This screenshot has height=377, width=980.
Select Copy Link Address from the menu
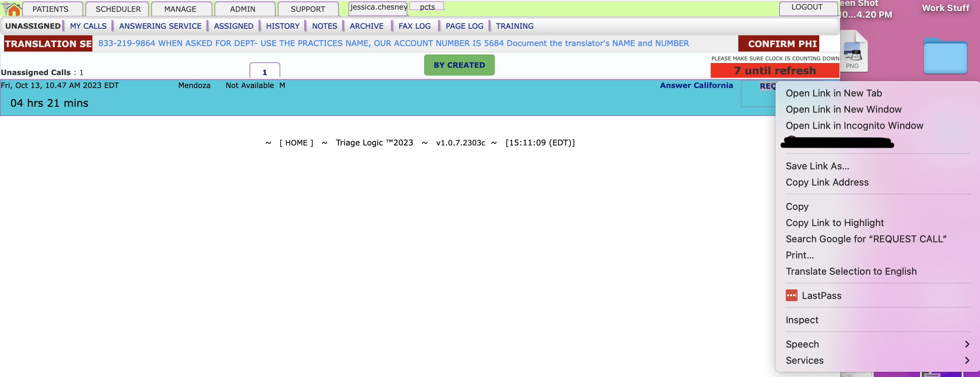[827, 182]
